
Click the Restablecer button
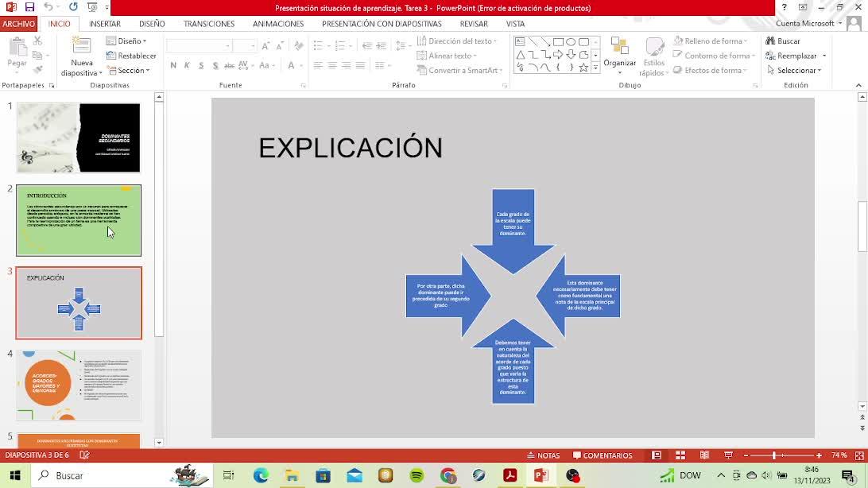[x=132, y=56]
